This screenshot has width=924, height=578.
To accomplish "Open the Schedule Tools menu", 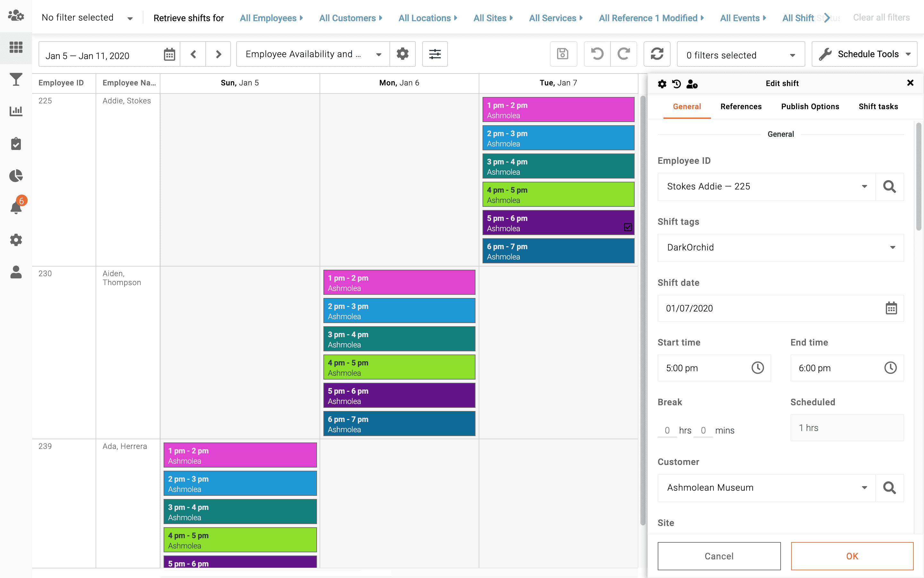I will click(864, 54).
